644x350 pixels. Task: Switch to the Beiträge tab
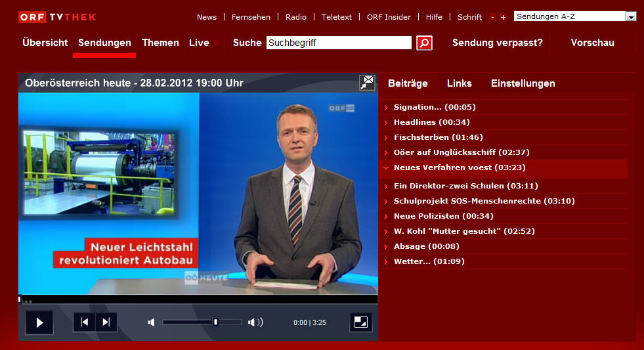point(408,83)
